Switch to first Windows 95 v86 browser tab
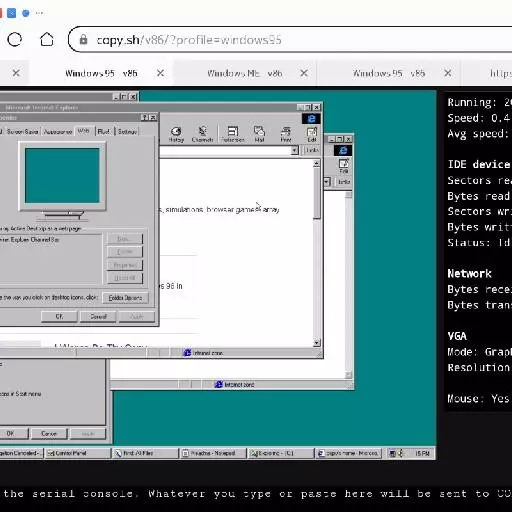 coord(101,73)
